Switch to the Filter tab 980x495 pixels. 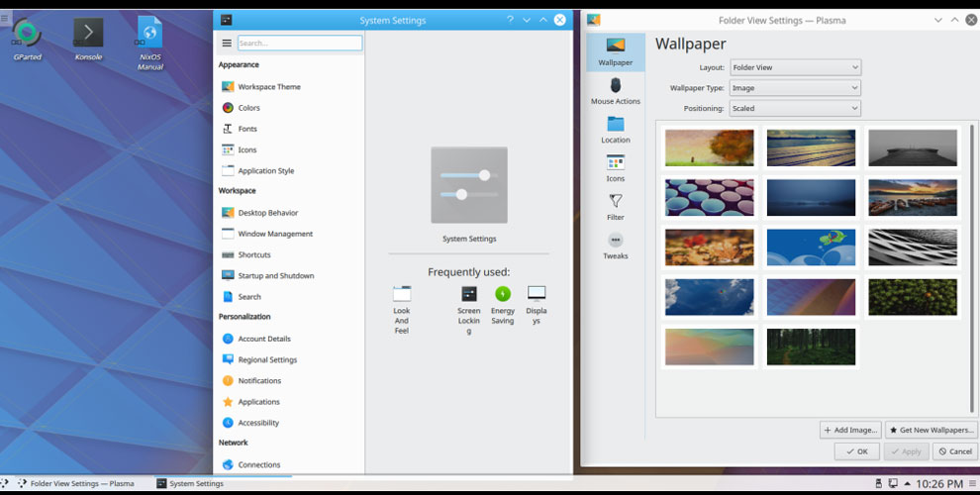[x=616, y=208]
